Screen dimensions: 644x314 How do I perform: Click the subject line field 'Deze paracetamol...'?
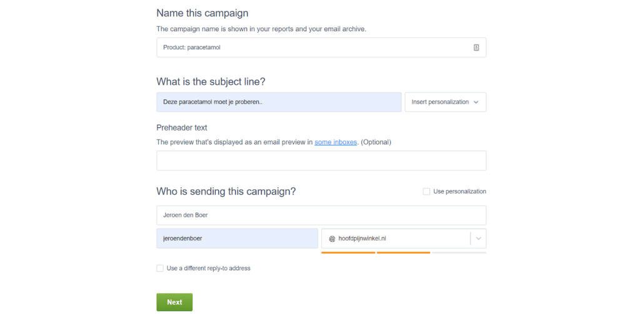[x=279, y=102]
